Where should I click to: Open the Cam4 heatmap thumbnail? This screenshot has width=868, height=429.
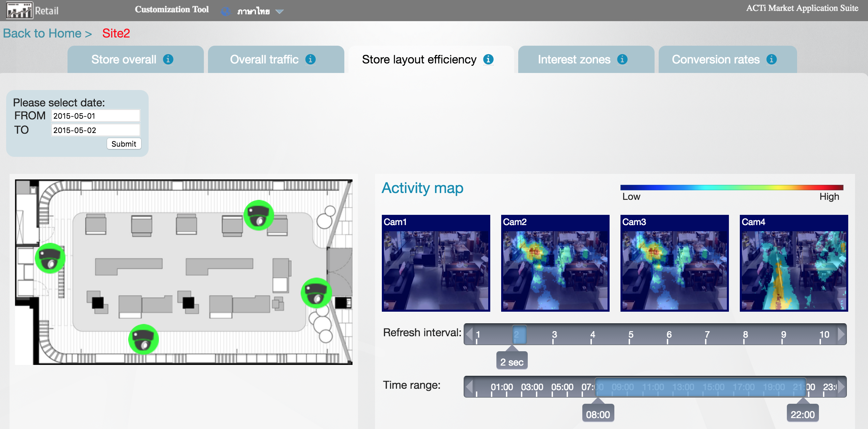click(x=794, y=263)
